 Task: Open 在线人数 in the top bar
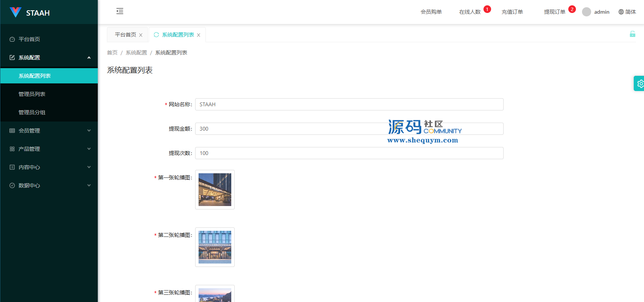click(x=470, y=12)
